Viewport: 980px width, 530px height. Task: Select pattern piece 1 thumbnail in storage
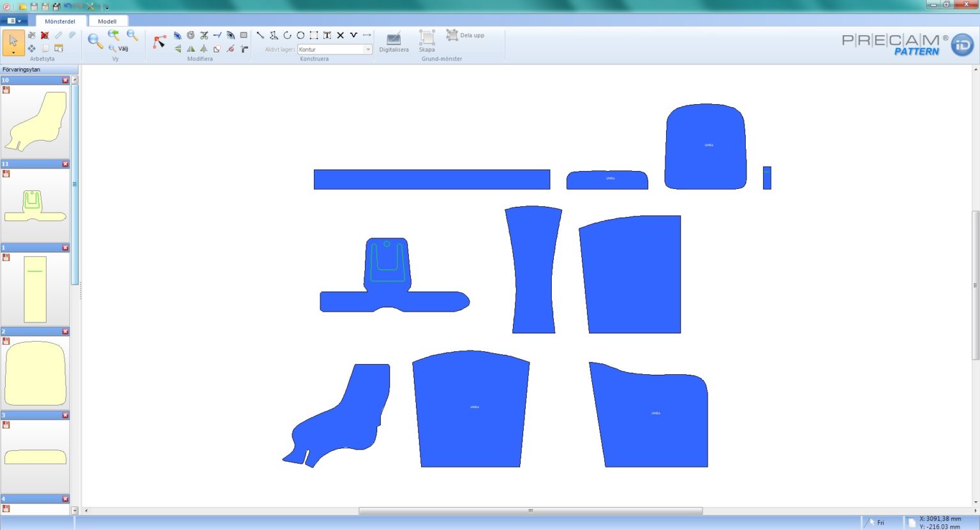pos(35,289)
